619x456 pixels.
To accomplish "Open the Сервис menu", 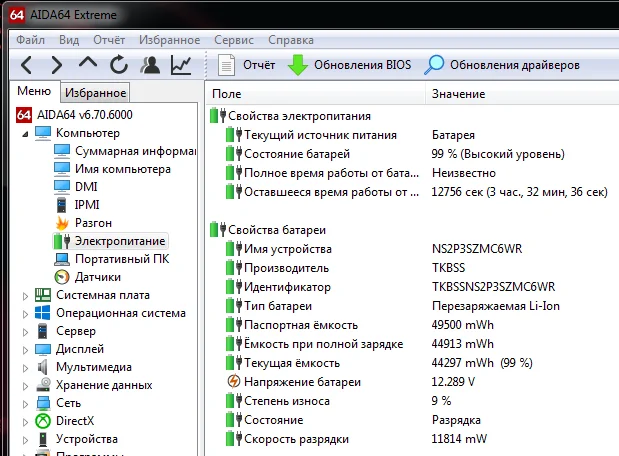I will 234,40.
